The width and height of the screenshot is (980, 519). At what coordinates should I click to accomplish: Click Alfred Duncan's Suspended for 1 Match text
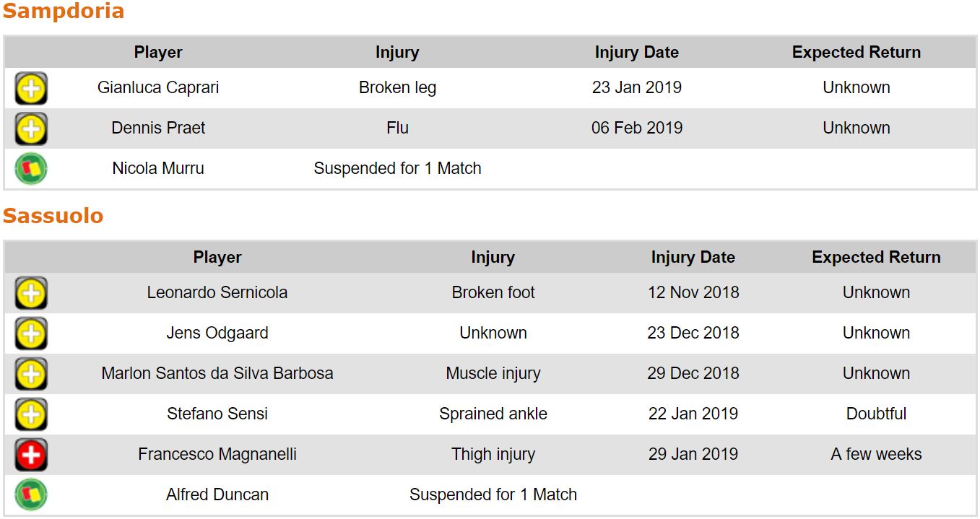click(x=493, y=495)
